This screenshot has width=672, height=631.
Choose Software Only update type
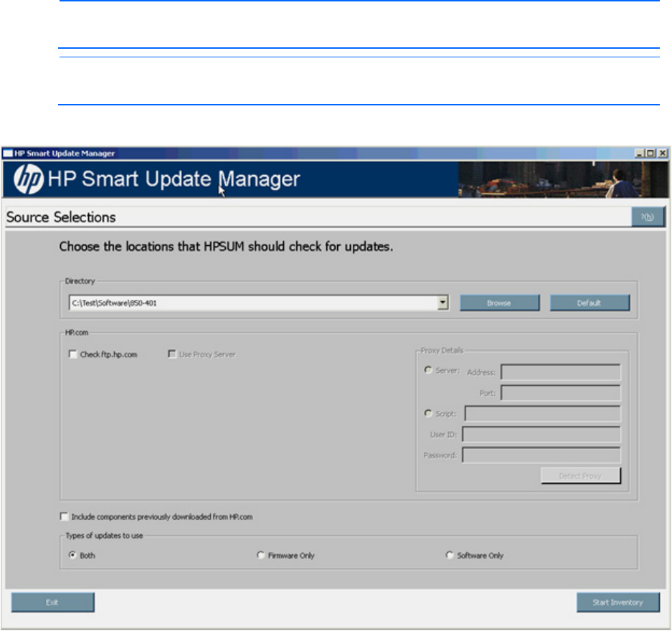point(450,555)
